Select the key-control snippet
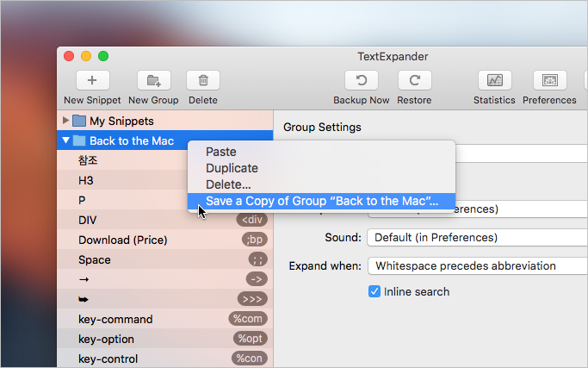 (x=165, y=359)
